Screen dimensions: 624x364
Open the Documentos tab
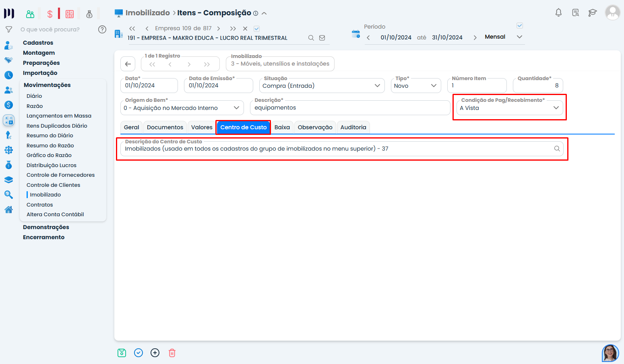point(165,127)
